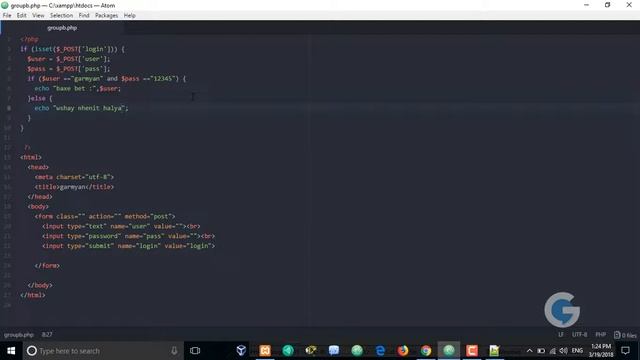
Task: Open the Windows Start menu
Action: 11,351
